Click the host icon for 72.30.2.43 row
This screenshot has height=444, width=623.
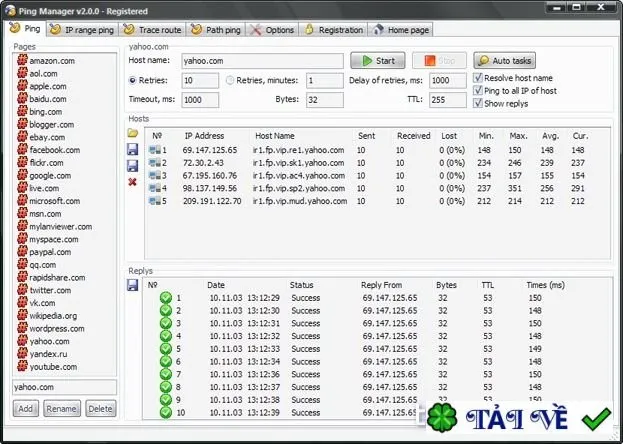(x=155, y=163)
